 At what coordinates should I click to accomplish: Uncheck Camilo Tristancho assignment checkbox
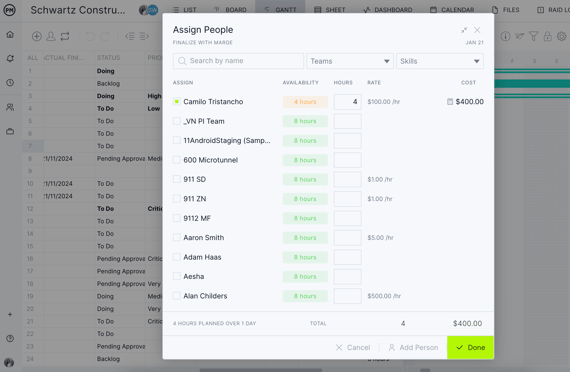coord(177,101)
